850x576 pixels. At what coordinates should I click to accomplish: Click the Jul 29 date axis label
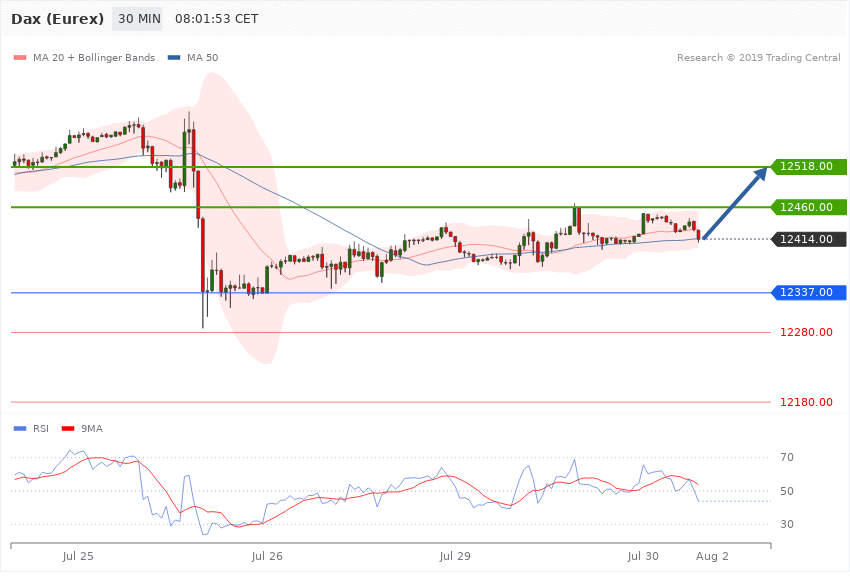(455, 556)
